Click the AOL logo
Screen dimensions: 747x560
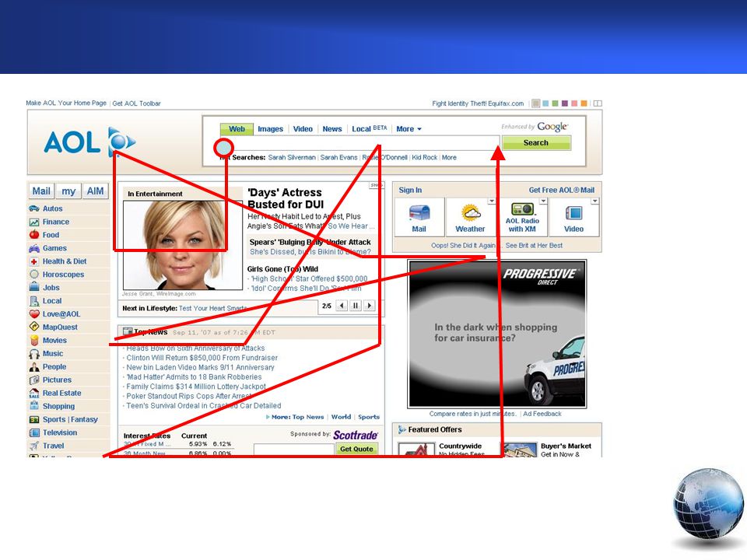click(89, 142)
